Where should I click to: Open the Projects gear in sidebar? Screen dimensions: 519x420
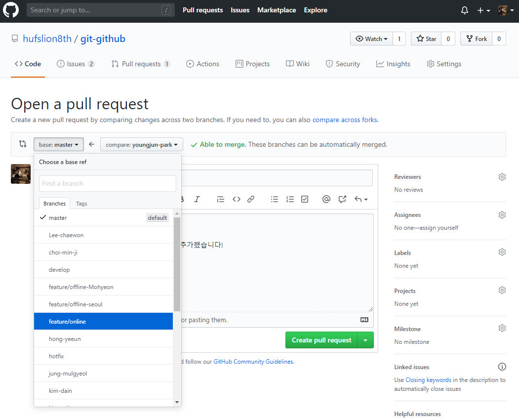[502, 290]
